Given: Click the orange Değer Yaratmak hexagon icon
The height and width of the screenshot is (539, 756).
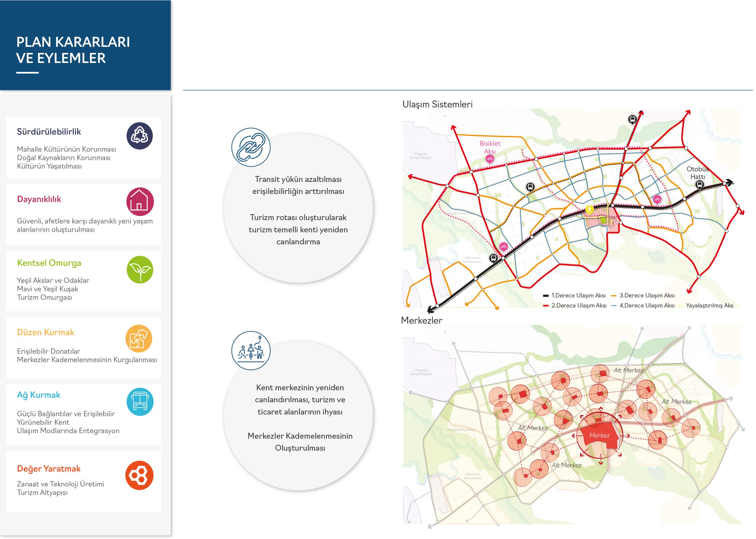Looking at the screenshot, I should [x=140, y=475].
